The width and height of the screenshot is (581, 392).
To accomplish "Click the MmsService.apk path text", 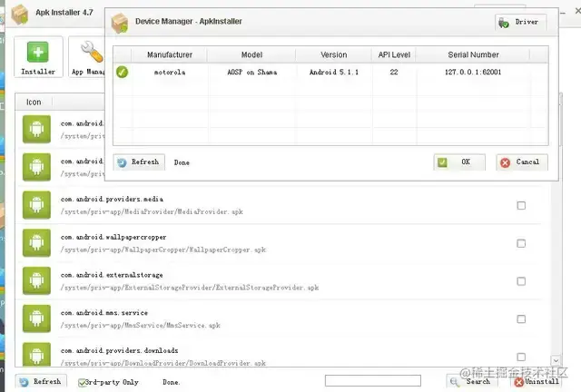I will click(141, 326).
